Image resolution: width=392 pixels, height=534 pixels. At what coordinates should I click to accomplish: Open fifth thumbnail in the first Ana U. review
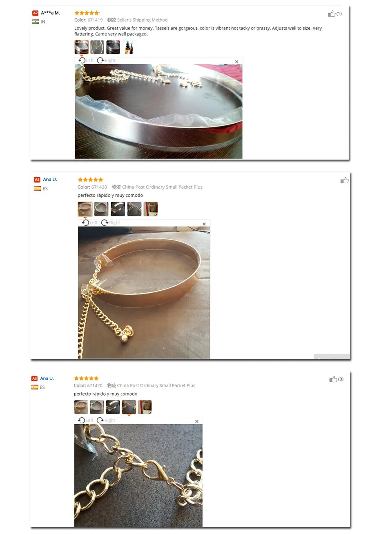click(150, 209)
